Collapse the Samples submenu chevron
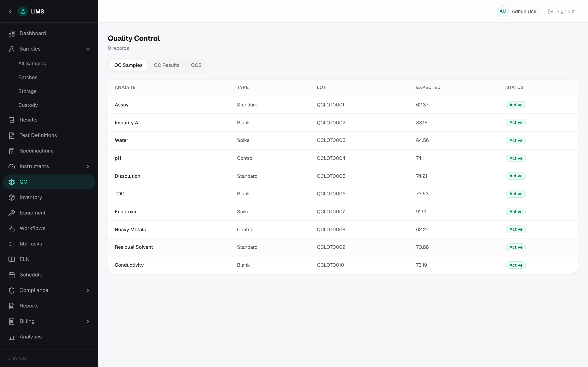Image resolution: width=588 pixels, height=367 pixels. [x=88, y=49]
